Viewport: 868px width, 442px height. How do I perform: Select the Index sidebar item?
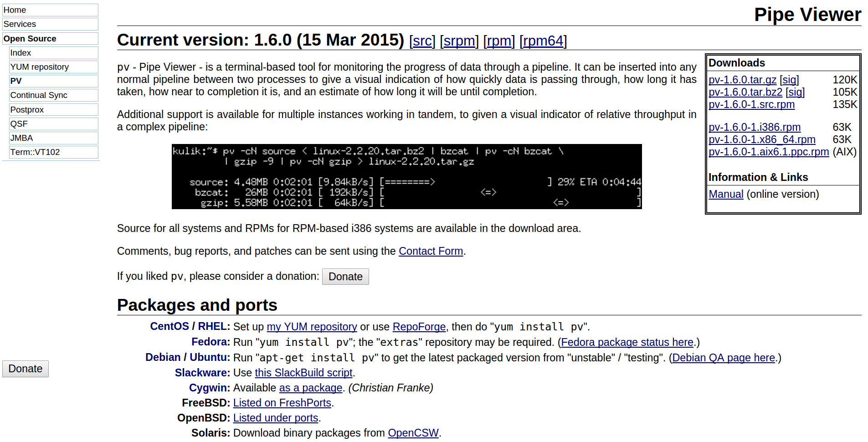[x=53, y=53]
